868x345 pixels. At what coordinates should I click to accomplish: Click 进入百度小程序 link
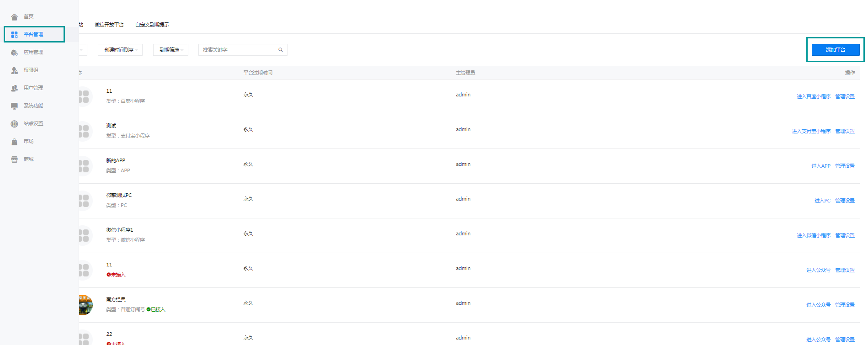[814, 96]
